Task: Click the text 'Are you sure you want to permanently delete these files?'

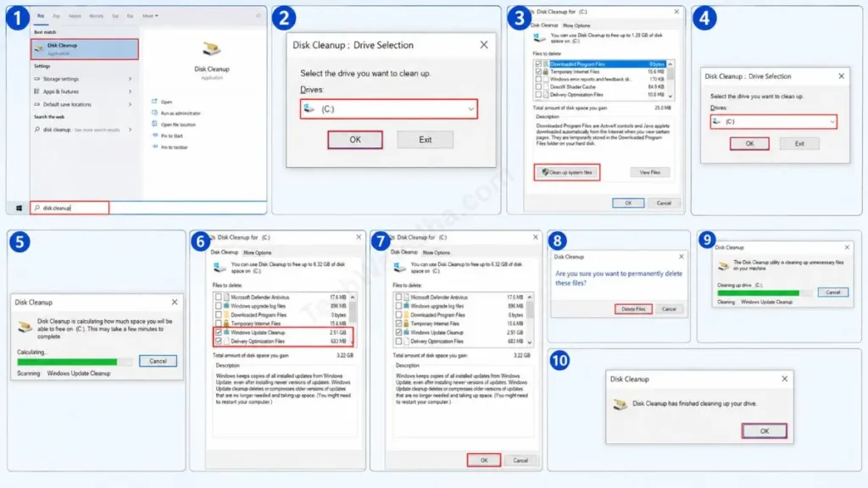Action: pos(618,278)
